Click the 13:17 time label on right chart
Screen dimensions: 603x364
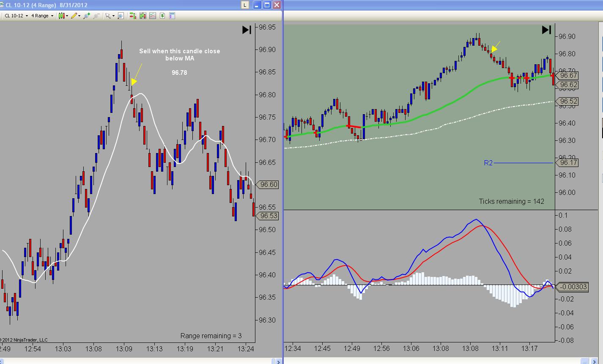[x=529, y=348]
